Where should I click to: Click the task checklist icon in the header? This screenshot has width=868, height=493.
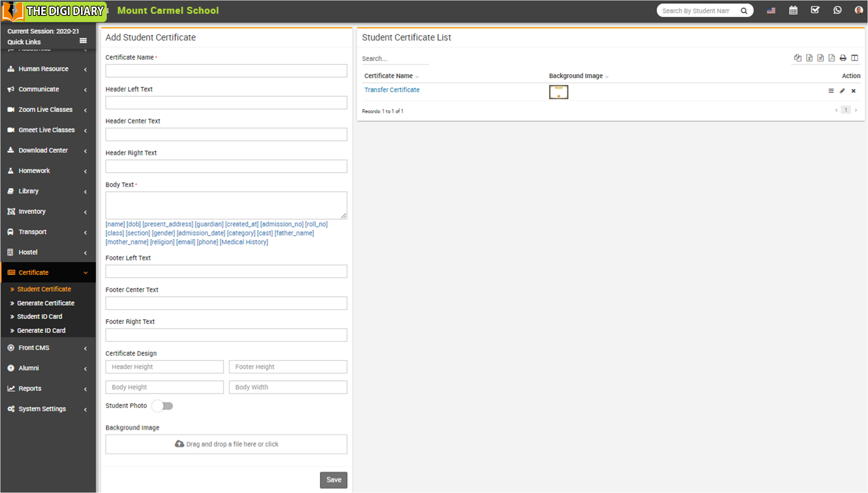[815, 10]
